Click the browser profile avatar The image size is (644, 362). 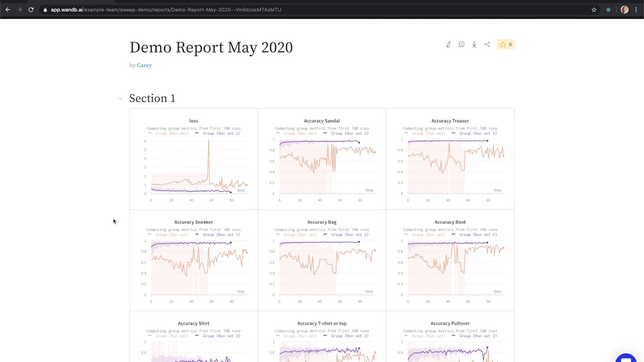click(624, 10)
